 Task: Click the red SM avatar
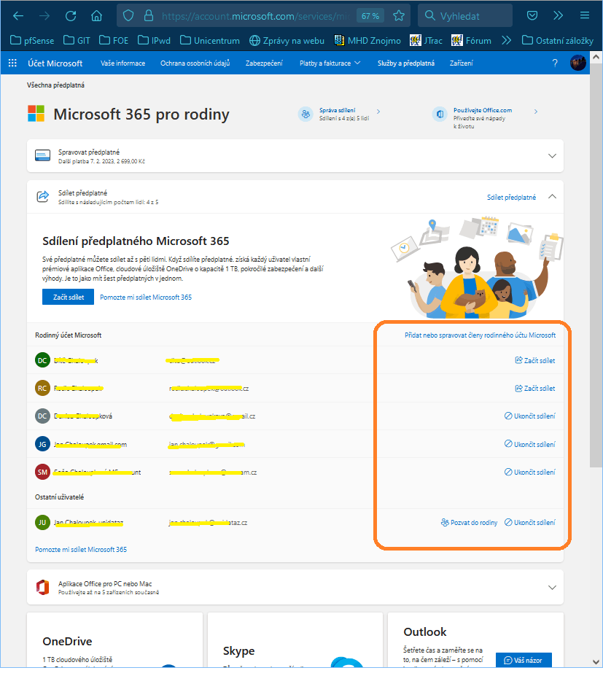click(x=42, y=472)
